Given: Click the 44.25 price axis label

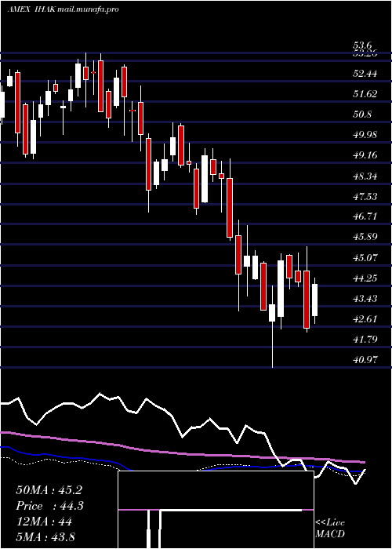Looking at the screenshot, I should coord(365,278).
